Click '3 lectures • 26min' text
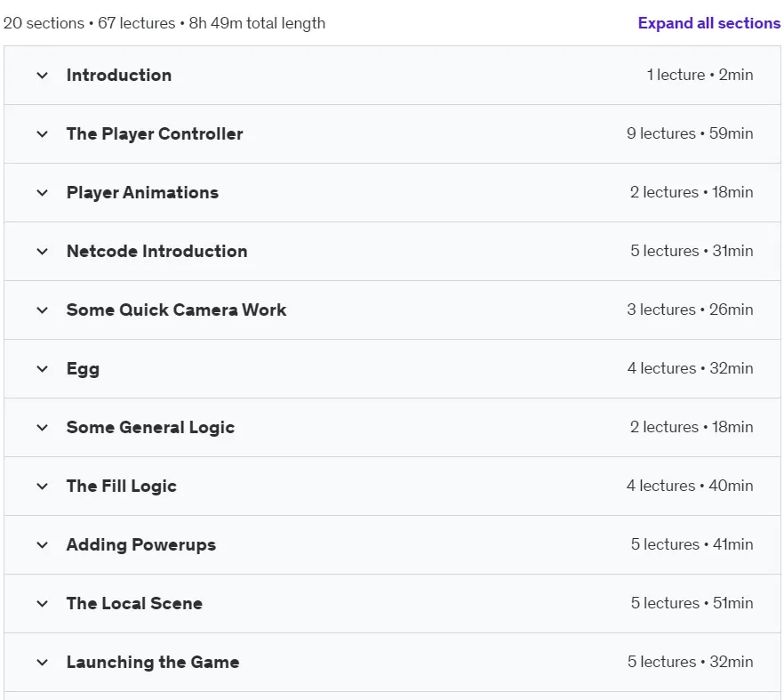Viewport: 784px width, 700px height. click(690, 310)
